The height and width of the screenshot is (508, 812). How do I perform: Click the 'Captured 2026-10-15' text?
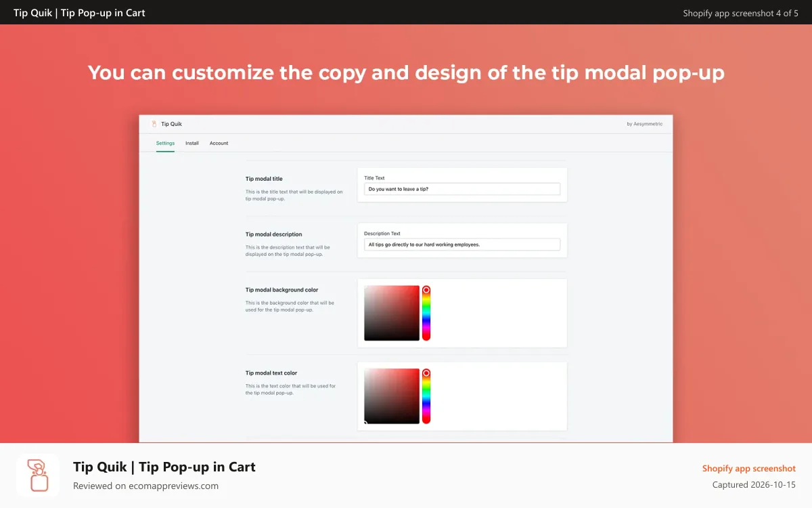[x=754, y=485]
